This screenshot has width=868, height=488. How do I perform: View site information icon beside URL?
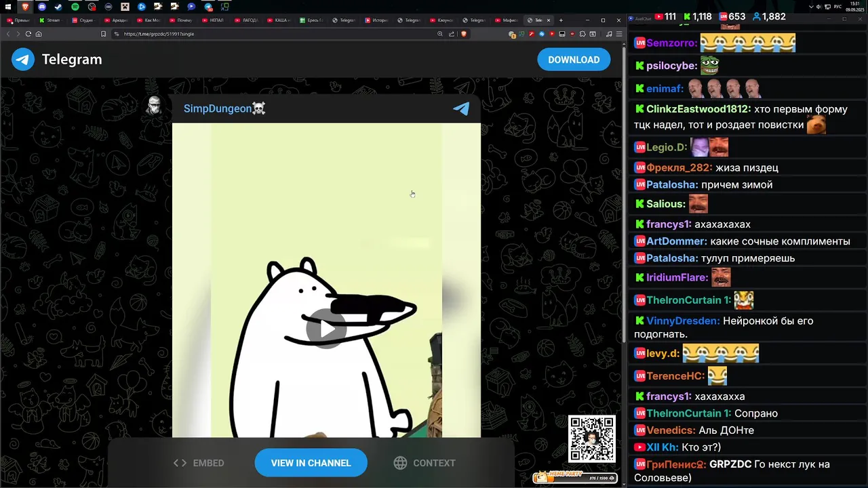[117, 34]
